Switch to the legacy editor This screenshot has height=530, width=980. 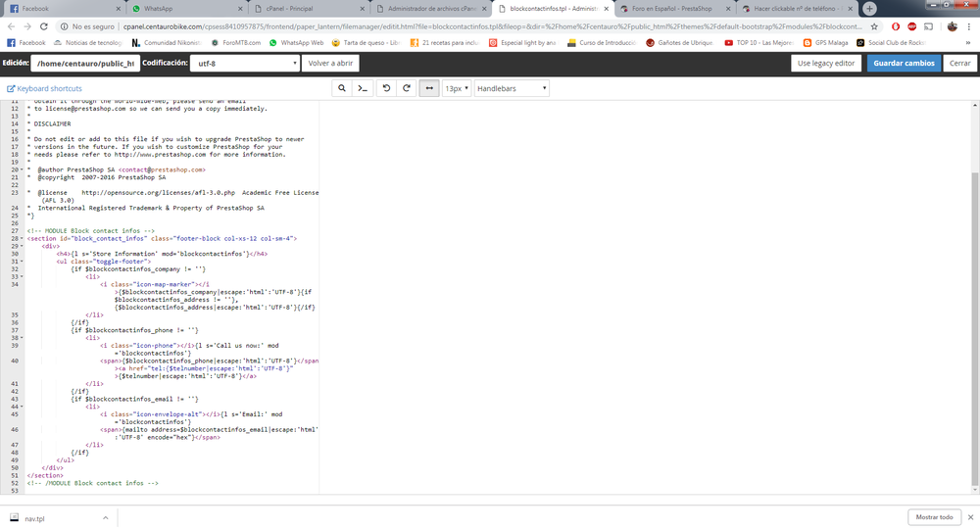[x=825, y=63]
